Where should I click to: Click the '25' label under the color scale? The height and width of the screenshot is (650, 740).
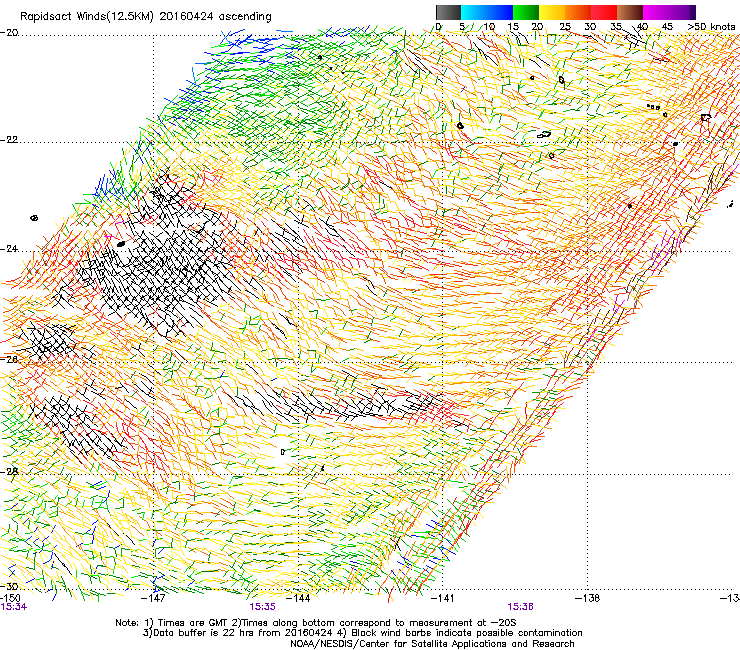[565, 27]
